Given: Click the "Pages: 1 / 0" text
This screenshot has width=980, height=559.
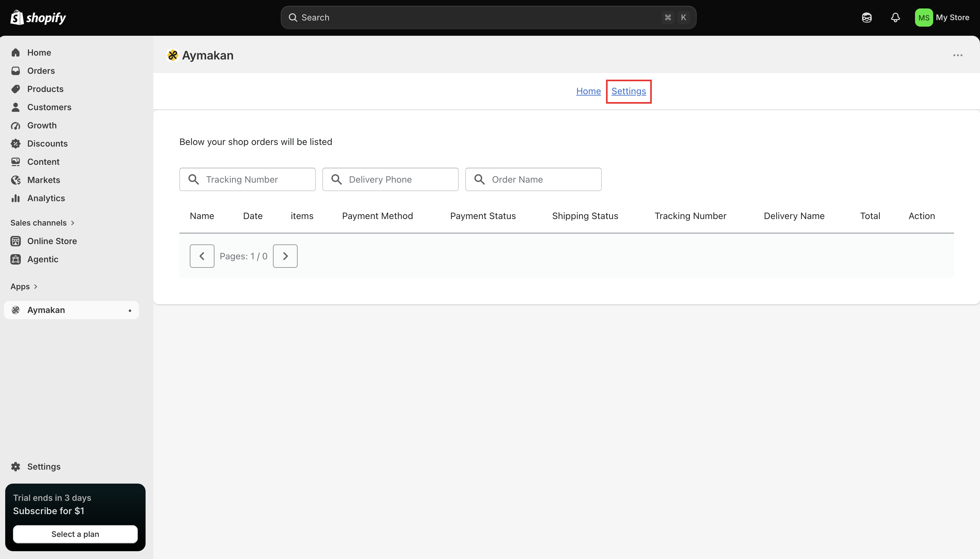Looking at the screenshot, I should 243,256.
